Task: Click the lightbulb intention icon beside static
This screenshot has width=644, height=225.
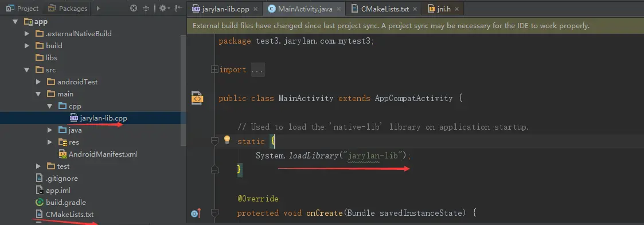Action: (x=227, y=140)
